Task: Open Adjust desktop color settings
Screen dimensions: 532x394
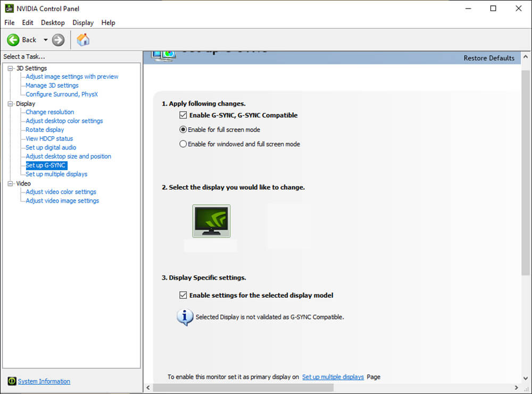Action: (64, 121)
